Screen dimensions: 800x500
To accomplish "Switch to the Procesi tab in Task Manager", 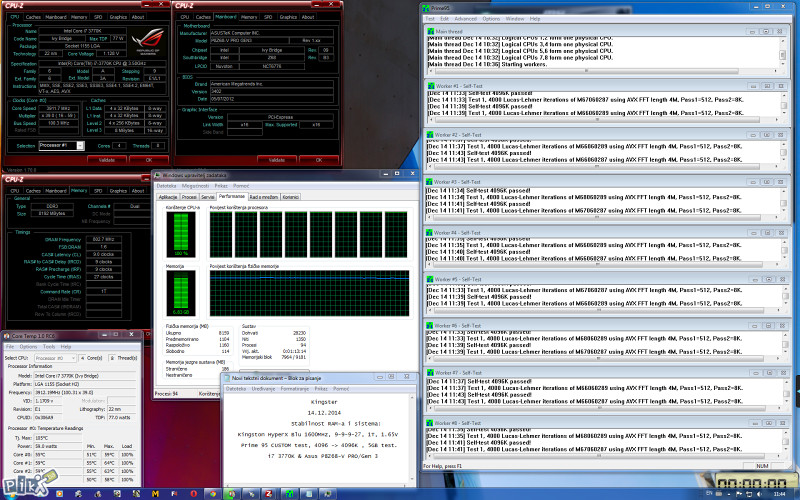I will (x=189, y=197).
